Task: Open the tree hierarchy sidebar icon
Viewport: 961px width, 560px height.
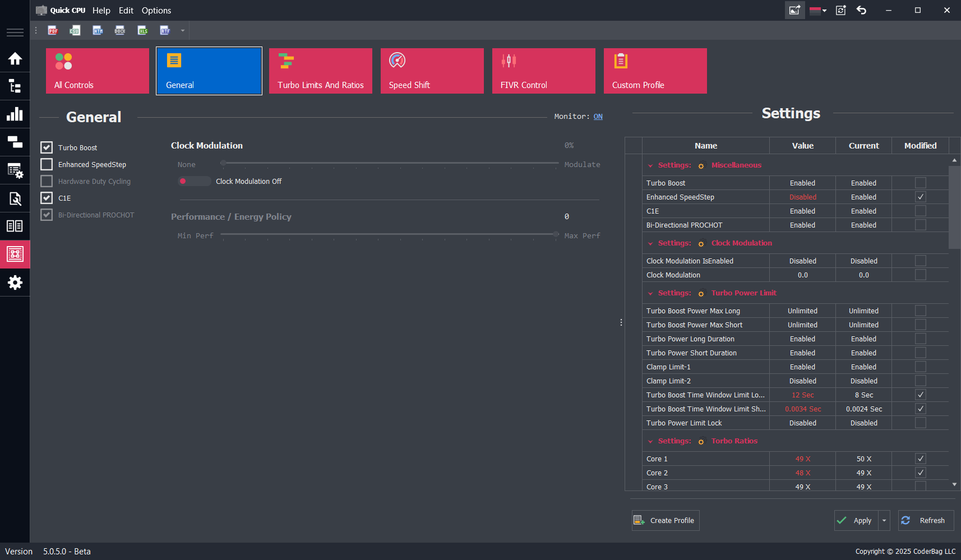Action: [15, 86]
